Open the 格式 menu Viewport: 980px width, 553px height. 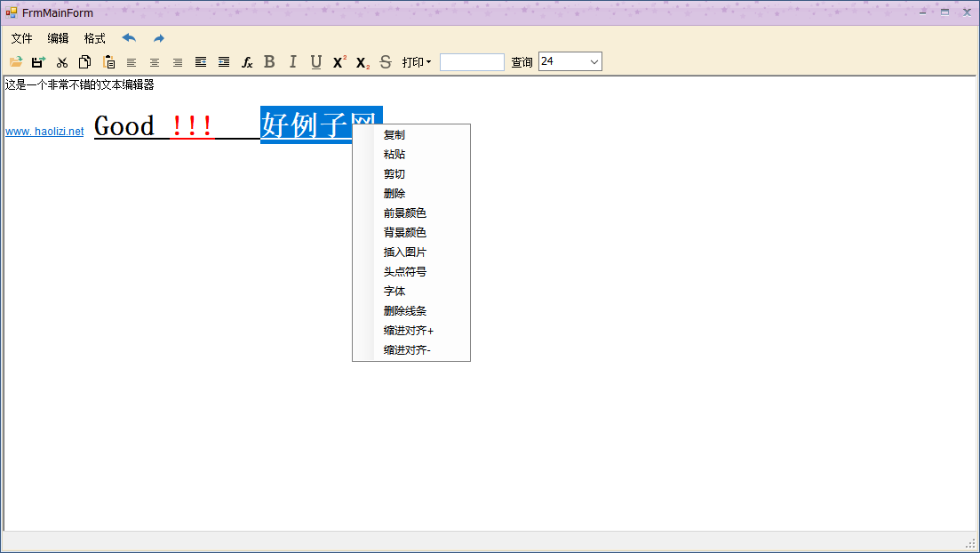tap(95, 39)
